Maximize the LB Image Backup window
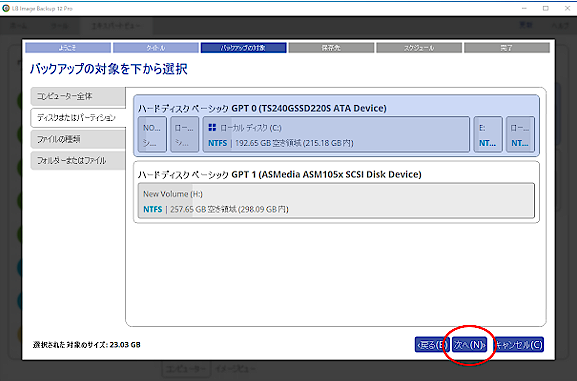 546,8
